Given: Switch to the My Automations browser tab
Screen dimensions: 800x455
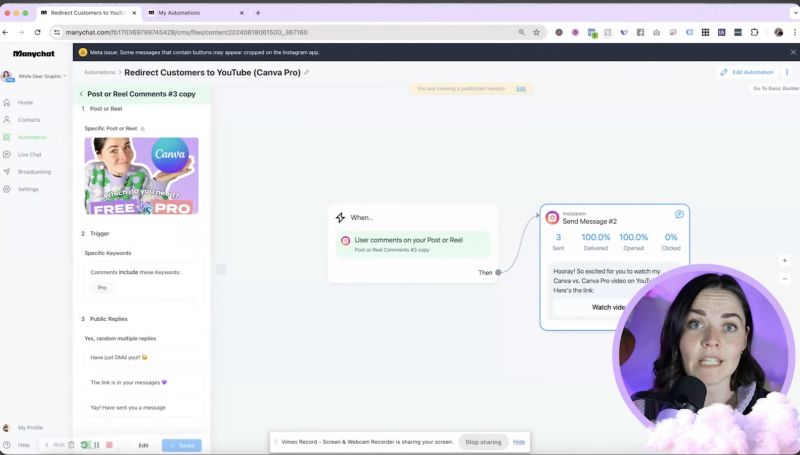Looking at the screenshot, I should click(x=197, y=13).
